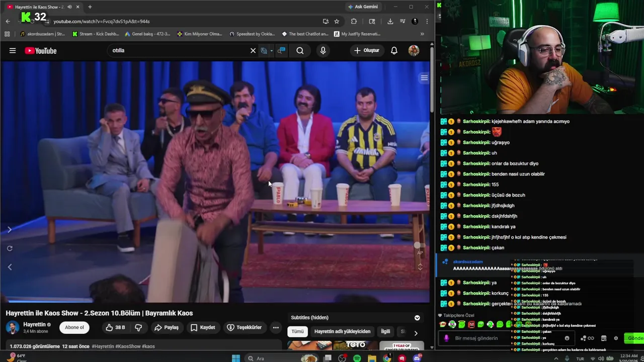Open the TUR language indicator in tray
The width and height of the screenshot is (644, 362).
click(580, 359)
